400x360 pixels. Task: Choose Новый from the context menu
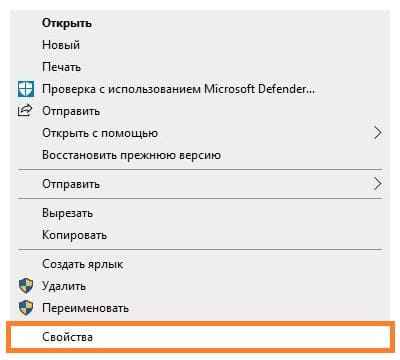click(61, 45)
